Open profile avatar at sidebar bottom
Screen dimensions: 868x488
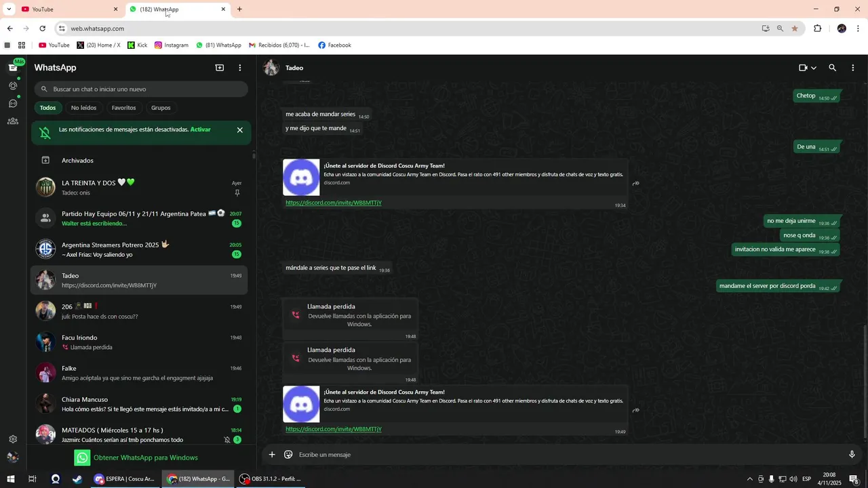[x=13, y=457]
